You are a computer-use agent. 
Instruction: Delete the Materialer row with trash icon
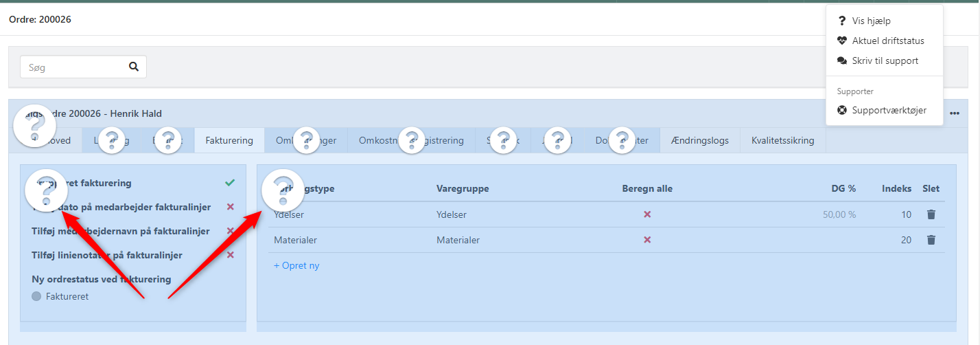click(x=931, y=240)
